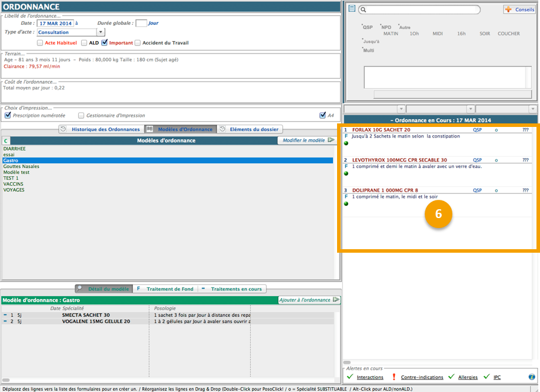
Task: Click the green dot under DOLIPRANE
Action: click(346, 204)
